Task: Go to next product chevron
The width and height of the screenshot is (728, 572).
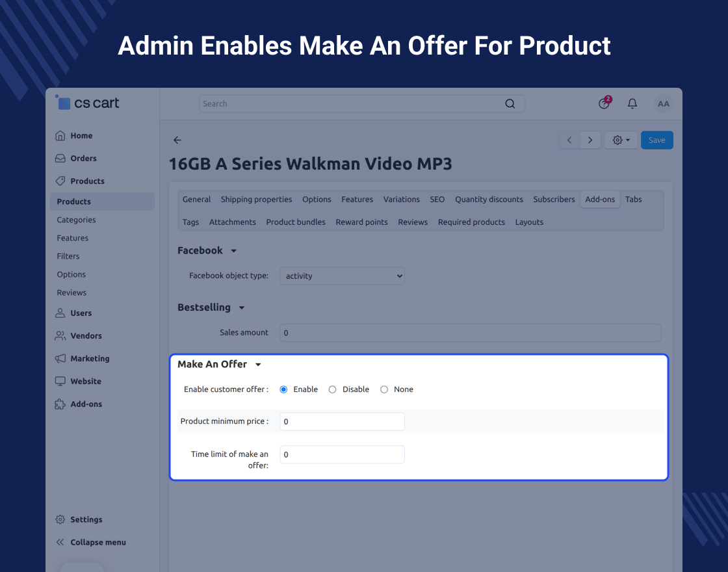Action: [x=590, y=140]
